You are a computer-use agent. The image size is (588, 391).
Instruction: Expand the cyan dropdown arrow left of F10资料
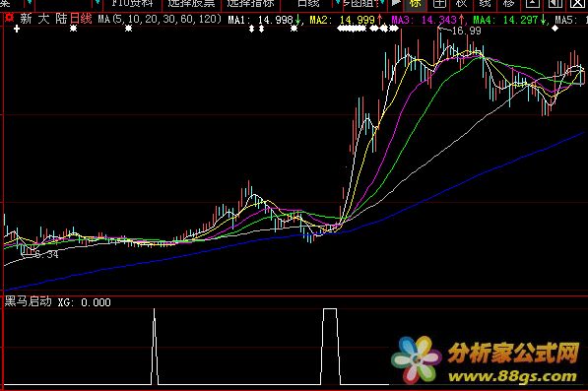[98, 3]
